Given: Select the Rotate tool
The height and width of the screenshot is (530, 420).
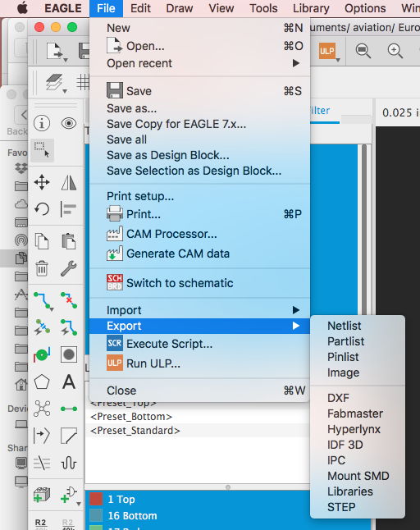Looking at the screenshot, I should [42, 209].
